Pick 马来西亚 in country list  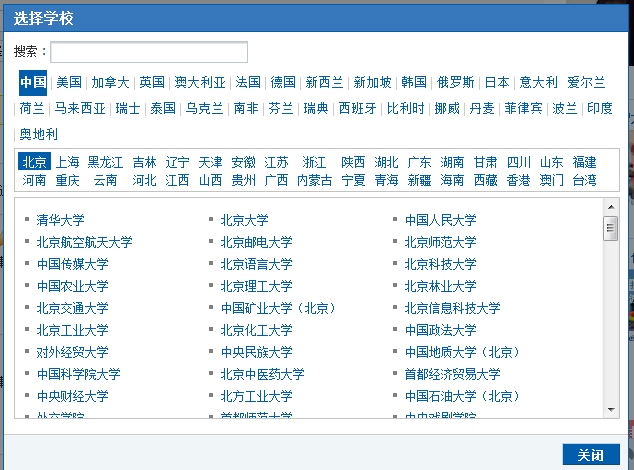(x=80, y=108)
